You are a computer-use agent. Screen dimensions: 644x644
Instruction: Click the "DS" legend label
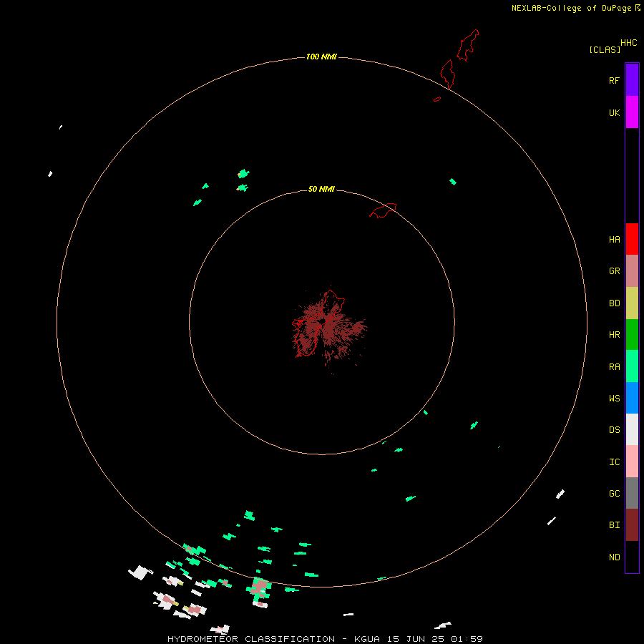pos(615,430)
